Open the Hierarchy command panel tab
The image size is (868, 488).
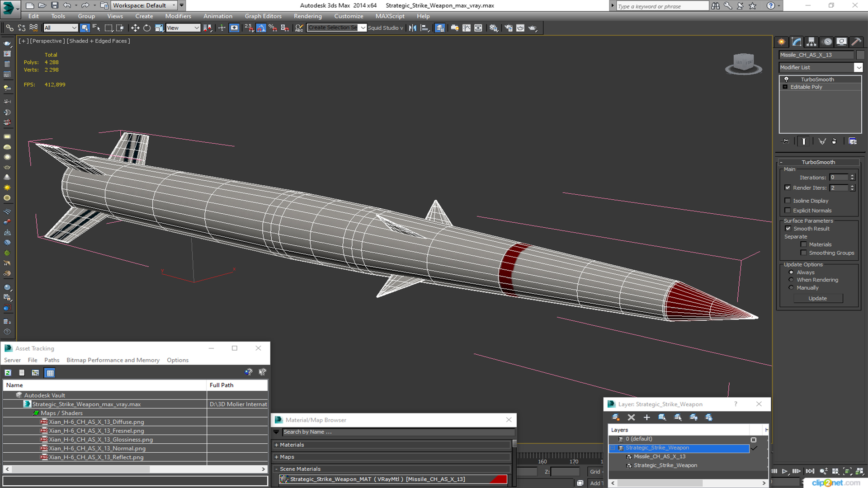pos(811,42)
